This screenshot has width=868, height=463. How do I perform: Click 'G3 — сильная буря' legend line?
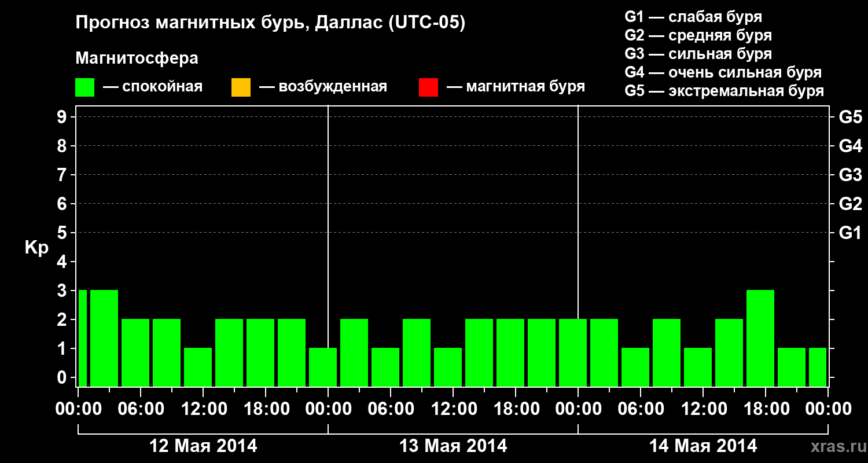698,54
